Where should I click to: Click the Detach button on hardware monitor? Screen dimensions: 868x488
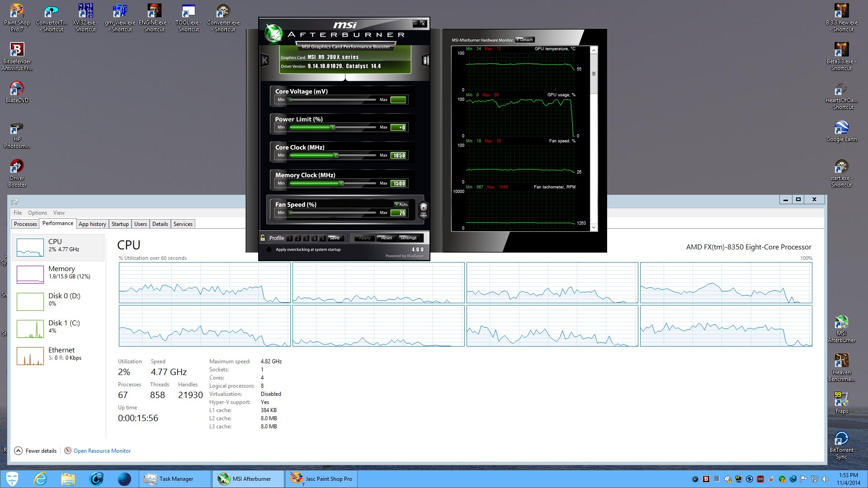tap(525, 40)
